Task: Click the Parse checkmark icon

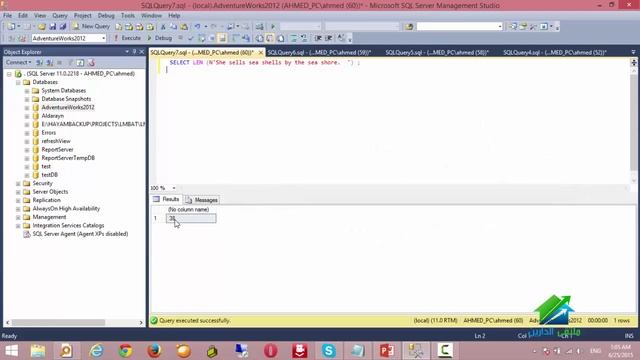Action: 191,38
